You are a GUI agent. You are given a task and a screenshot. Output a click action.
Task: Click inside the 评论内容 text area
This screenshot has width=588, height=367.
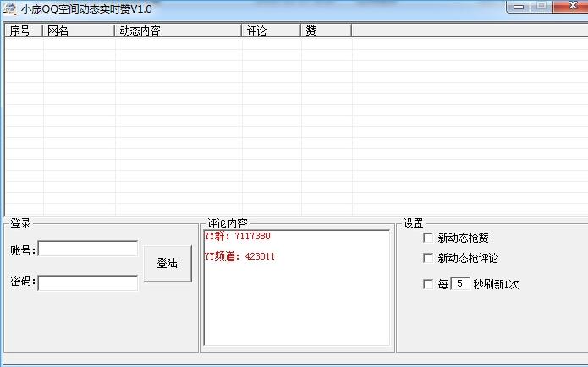click(297, 288)
